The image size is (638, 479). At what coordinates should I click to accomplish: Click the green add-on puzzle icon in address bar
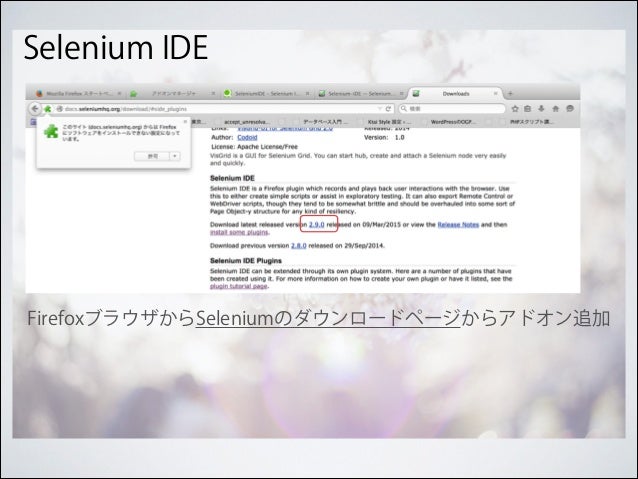tap(48, 109)
